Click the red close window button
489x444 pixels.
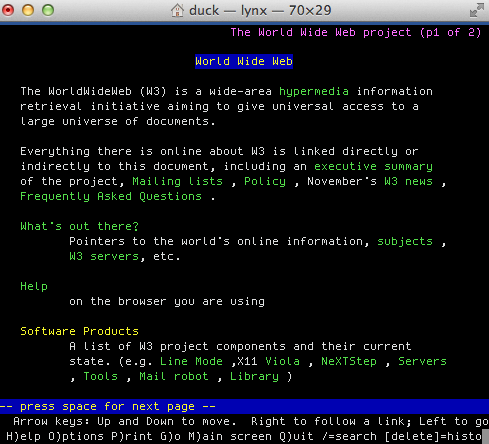tap(8, 10)
